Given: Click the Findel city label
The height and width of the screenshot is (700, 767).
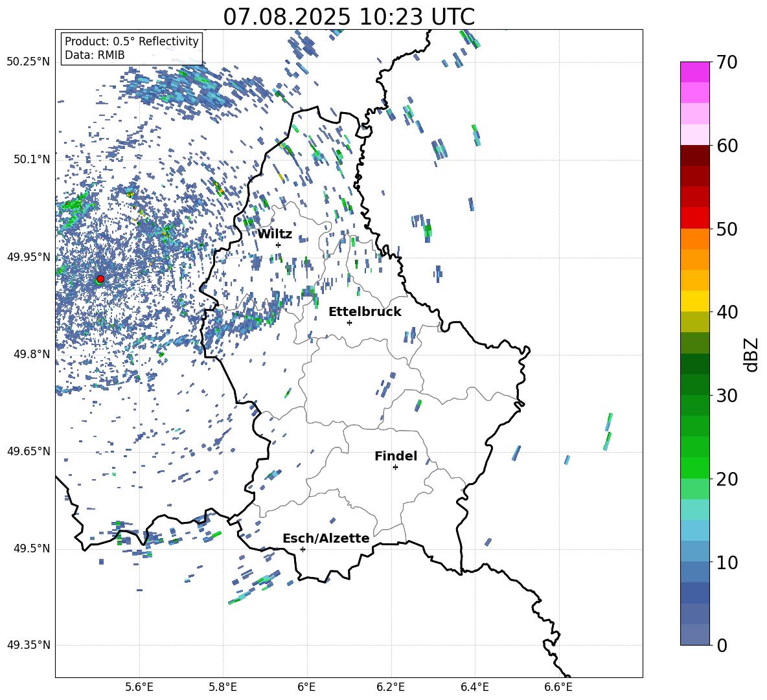Looking at the screenshot, I should (396, 456).
